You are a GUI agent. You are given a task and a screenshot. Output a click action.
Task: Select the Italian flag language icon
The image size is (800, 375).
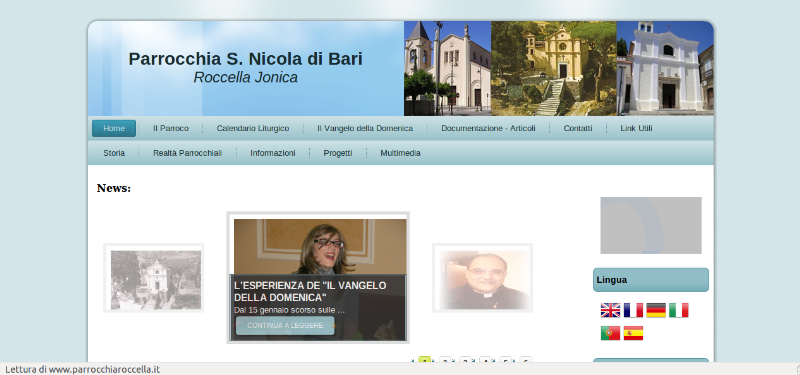pos(679,310)
